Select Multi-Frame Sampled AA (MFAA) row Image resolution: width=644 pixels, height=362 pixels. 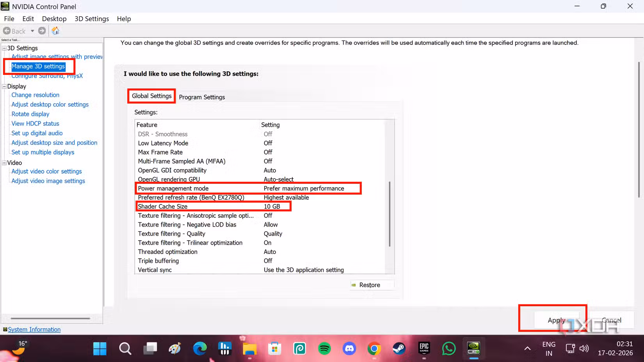[x=260, y=161]
